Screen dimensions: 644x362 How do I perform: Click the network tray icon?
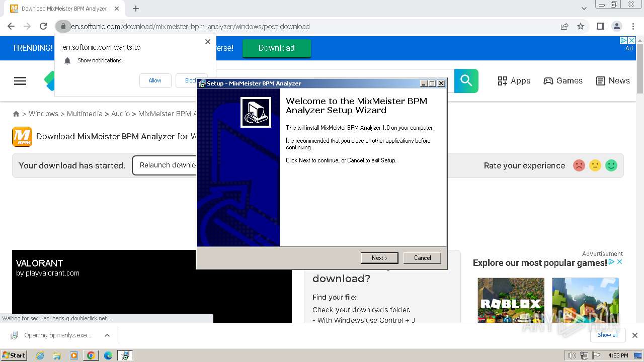point(584,355)
